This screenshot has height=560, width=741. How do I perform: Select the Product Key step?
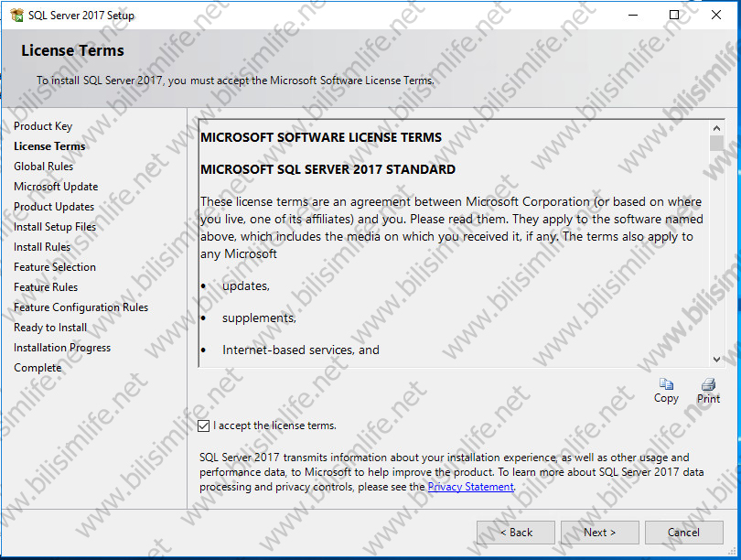[43, 126]
